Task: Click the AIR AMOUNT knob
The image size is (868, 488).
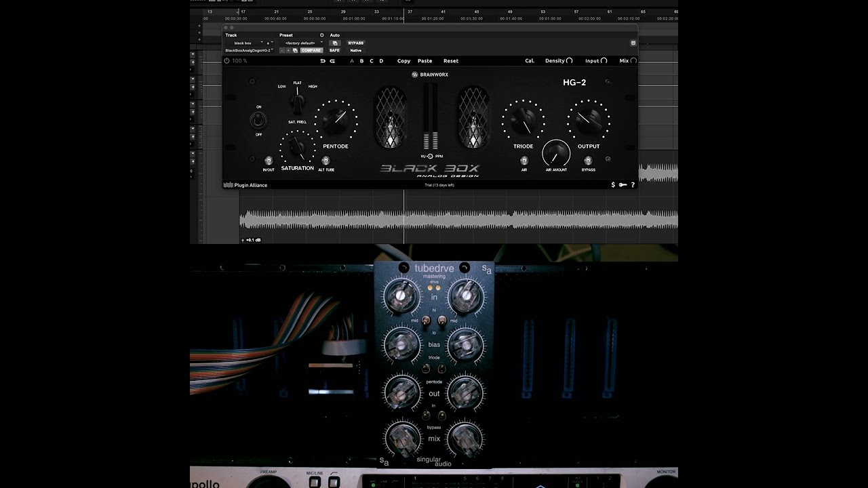Action: (556, 154)
